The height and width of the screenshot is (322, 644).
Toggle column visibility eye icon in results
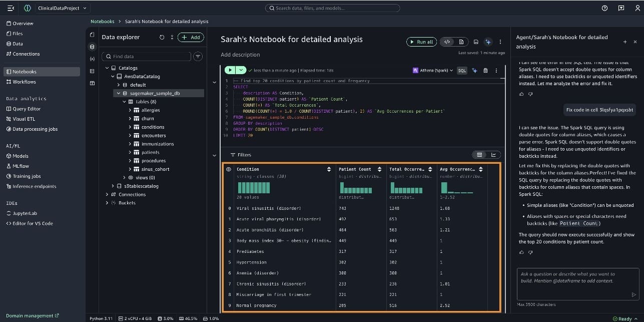point(229,169)
